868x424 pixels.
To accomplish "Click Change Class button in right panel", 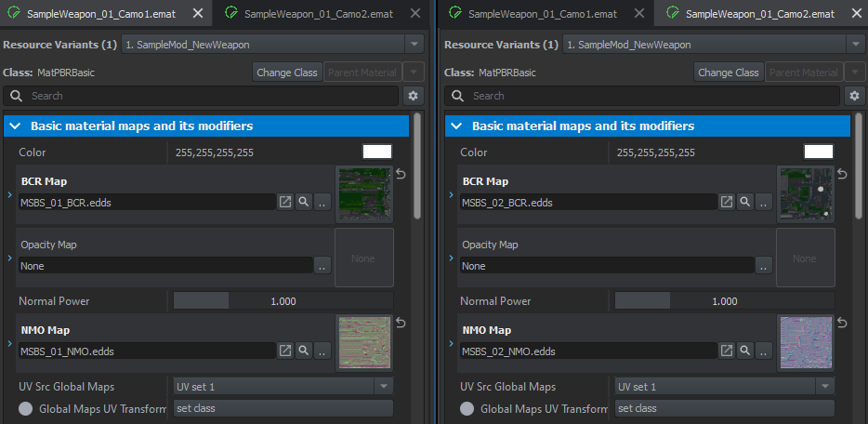I will (x=729, y=73).
